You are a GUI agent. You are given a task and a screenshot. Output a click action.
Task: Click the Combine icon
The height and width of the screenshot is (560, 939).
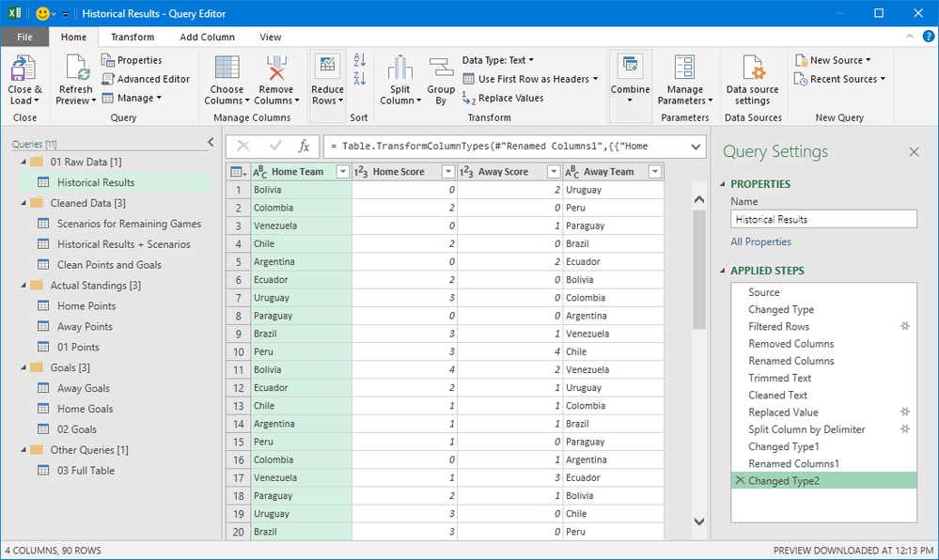tap(631, 66)
